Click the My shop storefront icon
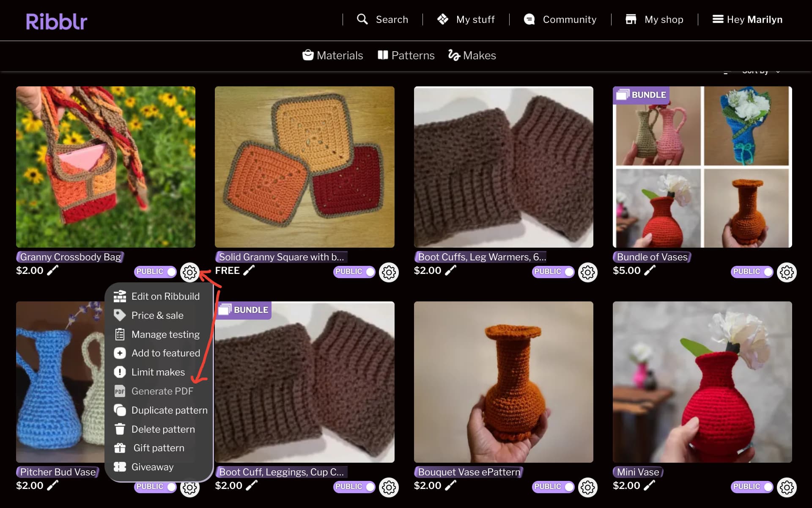The width and height of the screenshot is (812, 508). 631,19
